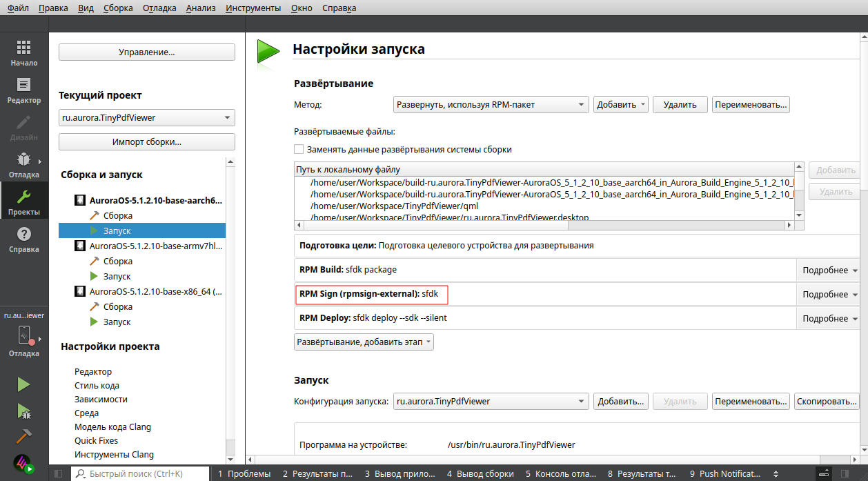868x481 pixels.
Task: Click horizontal scrollbar of deployable files list
Action: click(544, 225)
